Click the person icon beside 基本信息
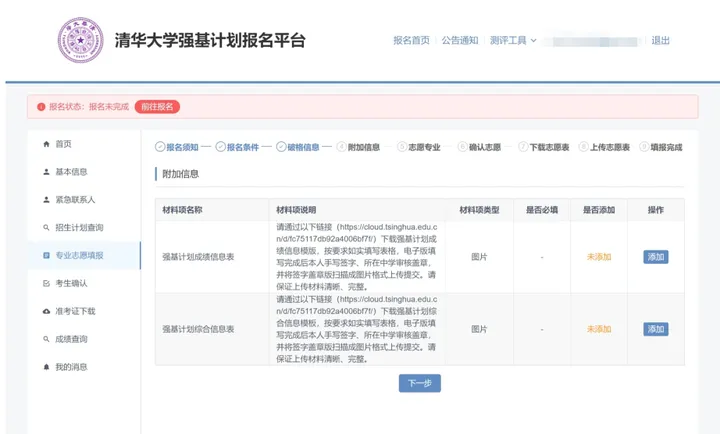The height and width of the screenshot is (434, 720). (x=46, y=172)
